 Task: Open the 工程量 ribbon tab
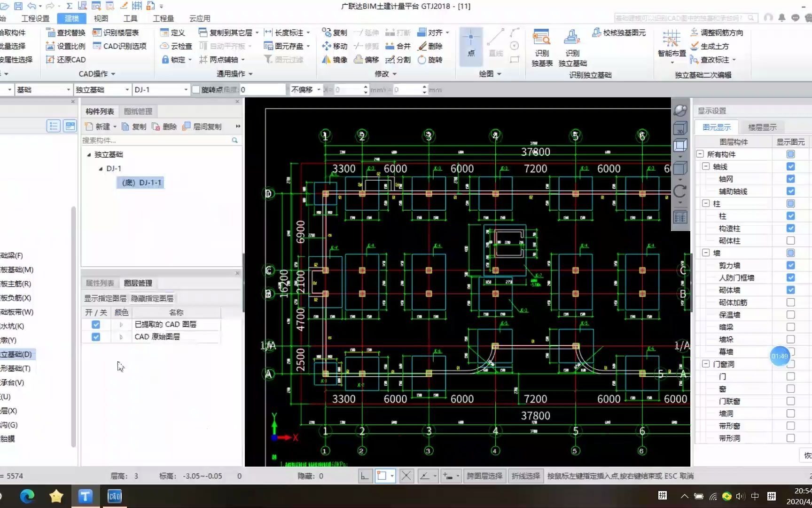pyautogui.click(x=164, y=18)
